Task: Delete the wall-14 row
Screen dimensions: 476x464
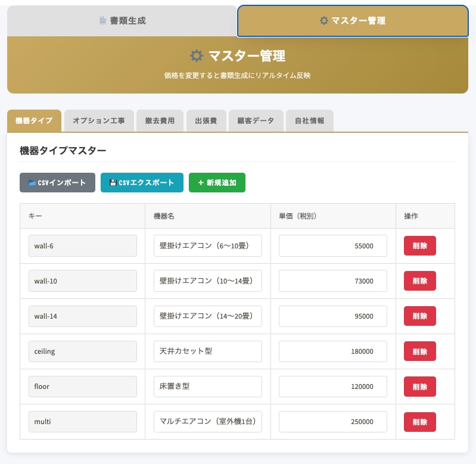Action: 420,316
